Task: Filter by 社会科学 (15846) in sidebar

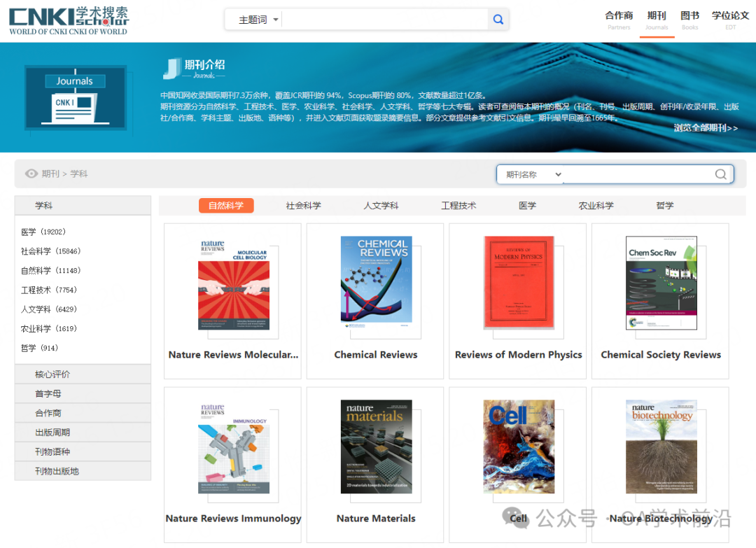Action: 50,251
